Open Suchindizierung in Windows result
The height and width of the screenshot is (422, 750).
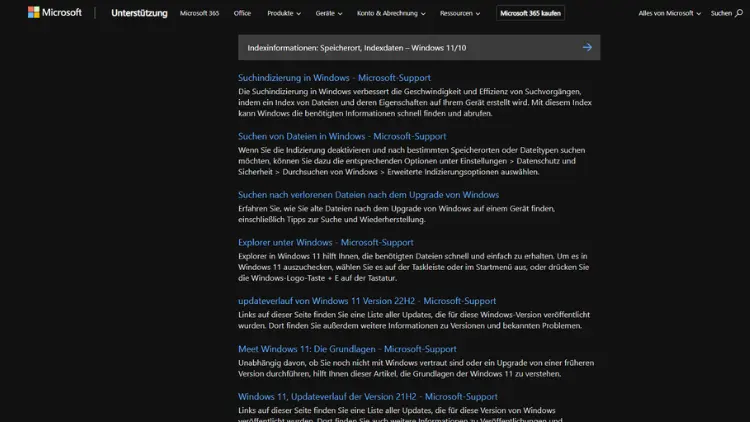tap(334, 78)
